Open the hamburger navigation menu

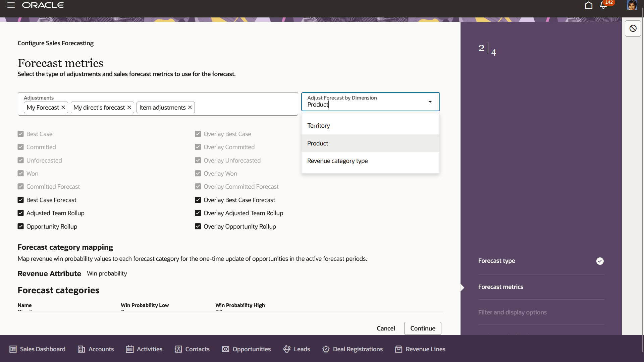11,5
